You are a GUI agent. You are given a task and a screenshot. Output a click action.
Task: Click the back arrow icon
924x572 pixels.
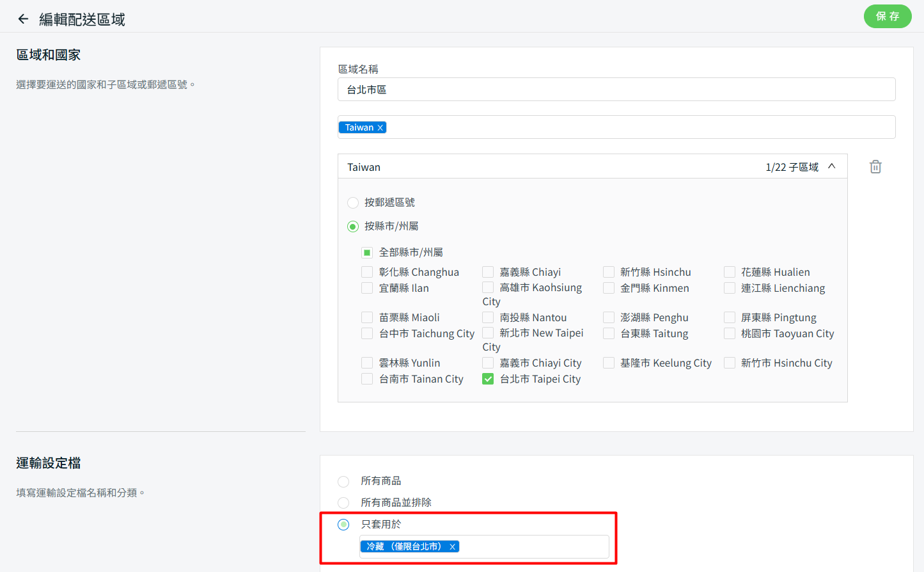[x=23, y=19]
